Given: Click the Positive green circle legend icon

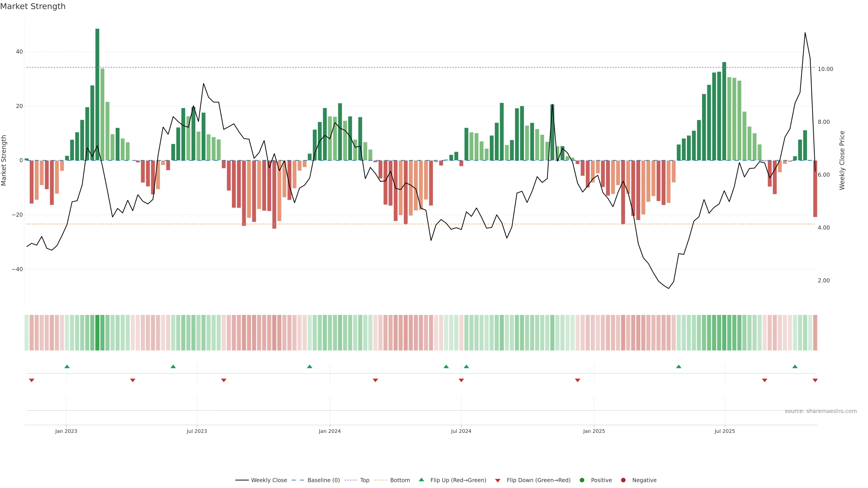Looking at the screenshot, I should coord(582,480).
